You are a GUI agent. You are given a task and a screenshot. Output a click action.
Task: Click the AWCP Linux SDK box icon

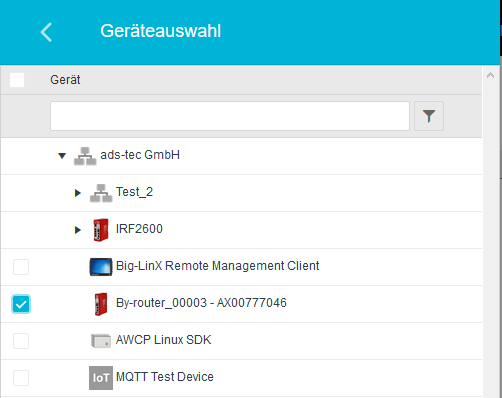[x=101, y=341]
